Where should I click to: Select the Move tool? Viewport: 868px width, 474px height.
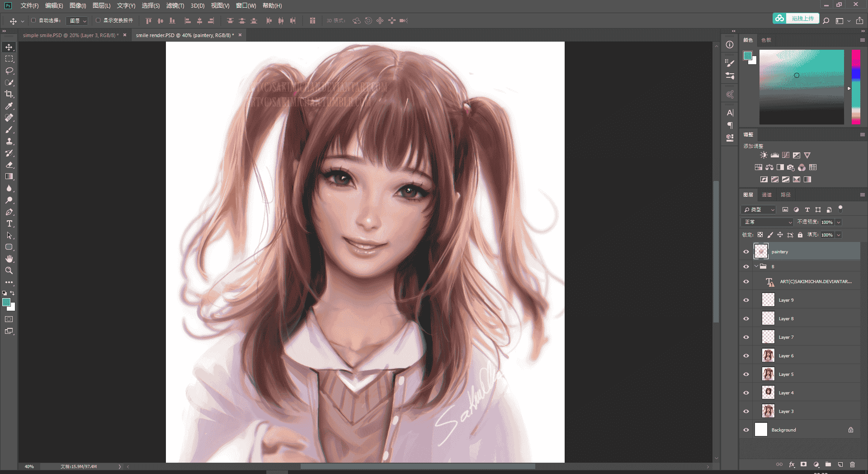point(9,47)
